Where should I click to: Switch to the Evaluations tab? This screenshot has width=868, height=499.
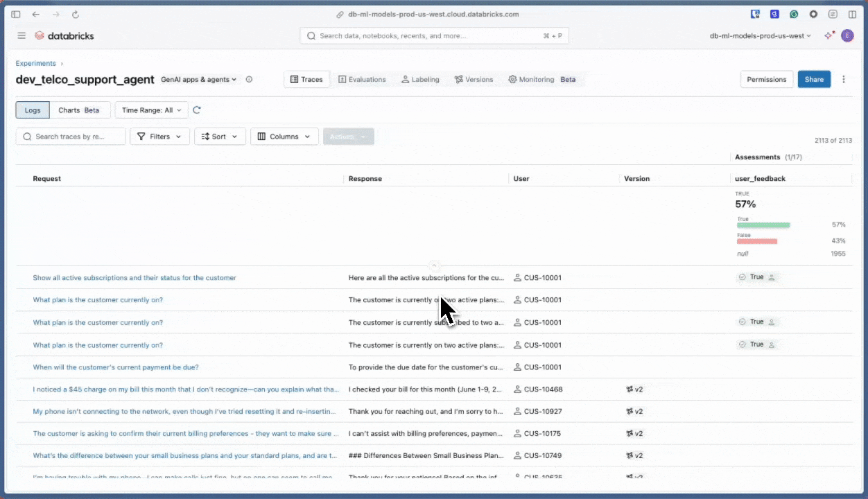[x=362, y=80]
